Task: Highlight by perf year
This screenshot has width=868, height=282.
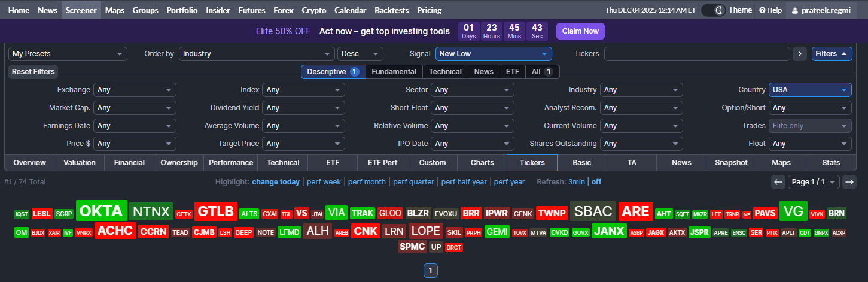Action: pyautogui.click(x=509, y=182)
